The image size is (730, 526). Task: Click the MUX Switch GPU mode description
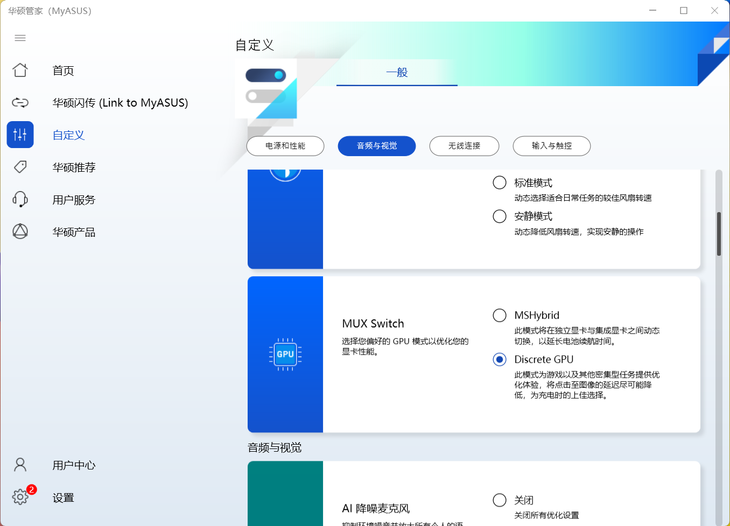point(405,346)
